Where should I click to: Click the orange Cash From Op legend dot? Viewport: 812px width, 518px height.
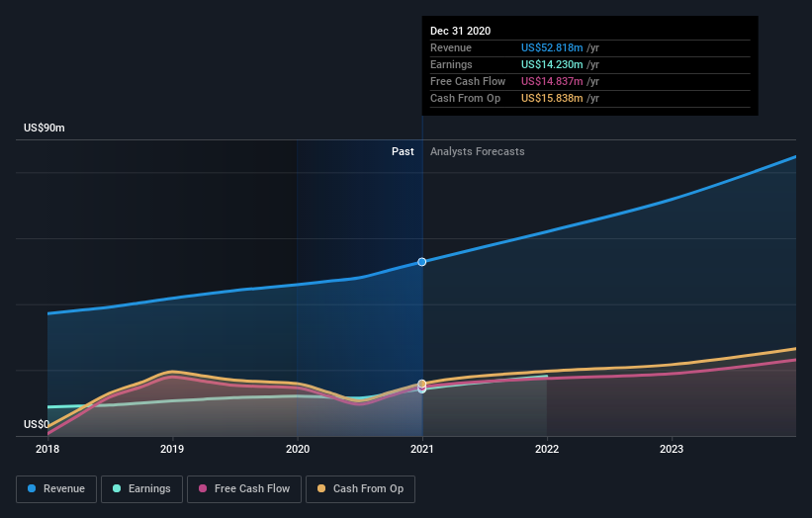(321, 488)
